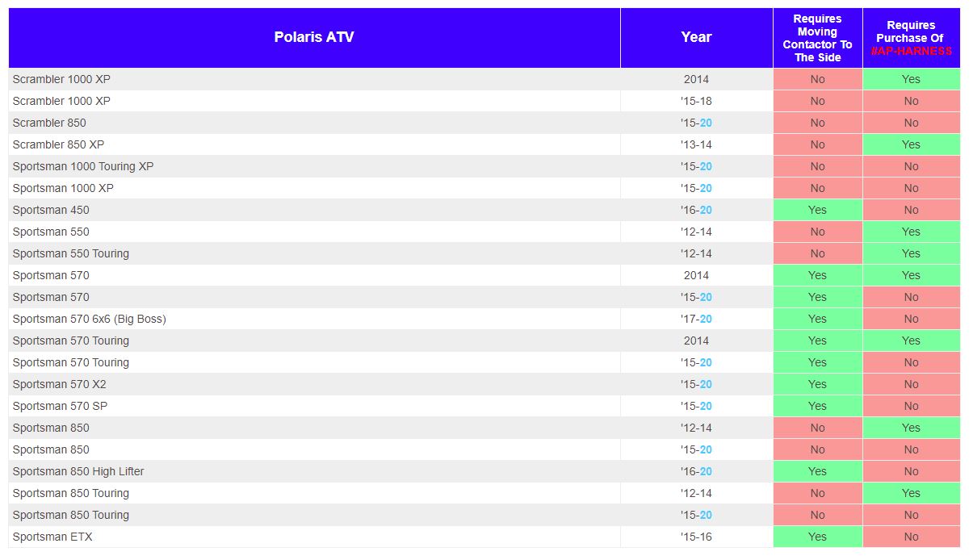The width and height of the screenshot is (973, 560).
Task: Click the '13-14 year of Scrambler 850 XP
Action: click(696, 144)
